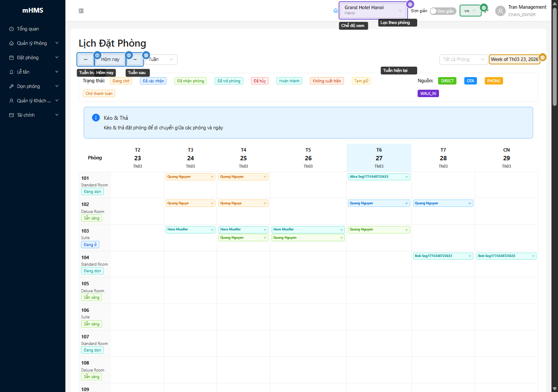
Task: Click the user avatar icon
Action: click(500, 11)
